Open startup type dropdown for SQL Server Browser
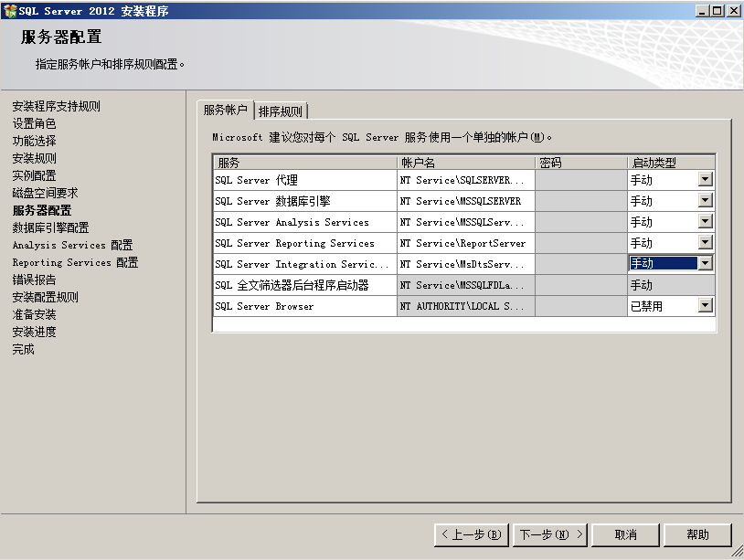 point(705,305)
